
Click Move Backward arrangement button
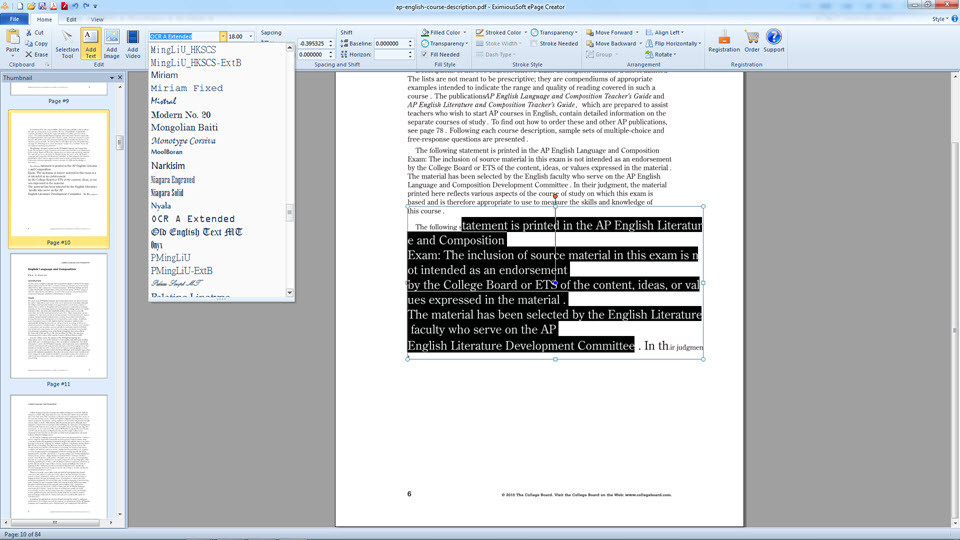click(613, 43)
